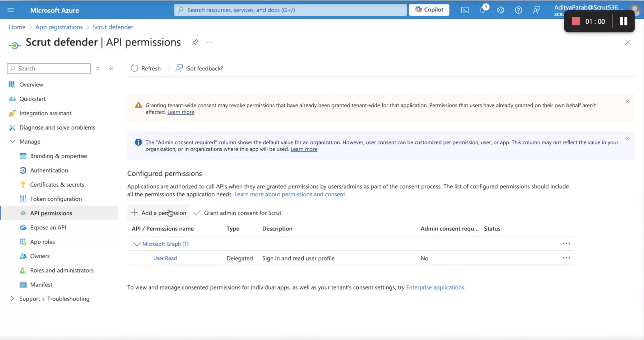Open Certificates & secrets page
Screen dimensions: 644x340
tap(57, 185)
